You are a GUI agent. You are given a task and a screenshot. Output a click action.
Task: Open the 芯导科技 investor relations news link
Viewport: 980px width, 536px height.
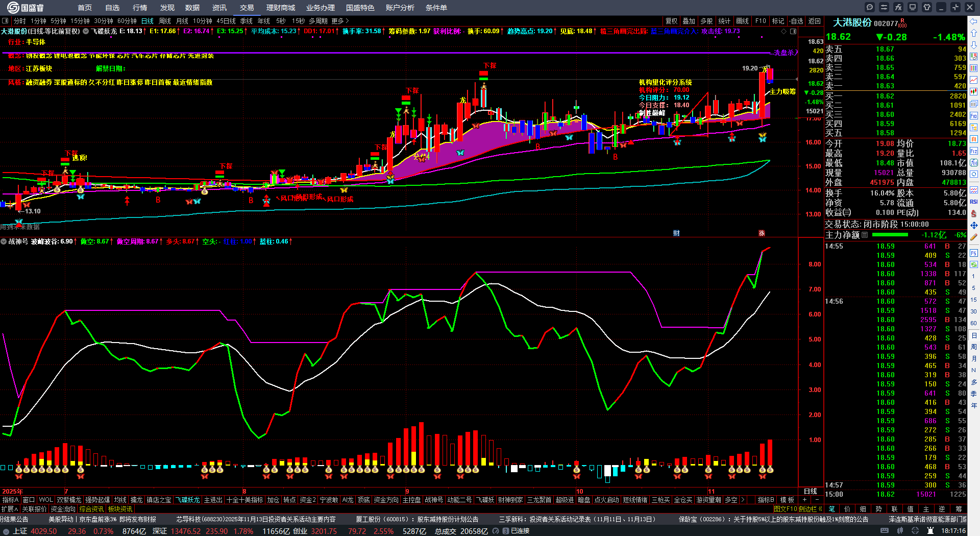[x=256, y=519]
